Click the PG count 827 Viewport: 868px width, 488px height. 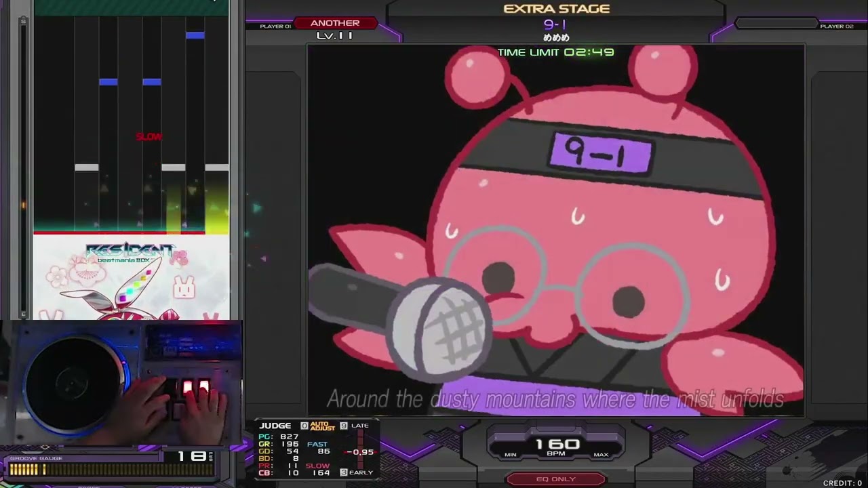click(290, 437)
